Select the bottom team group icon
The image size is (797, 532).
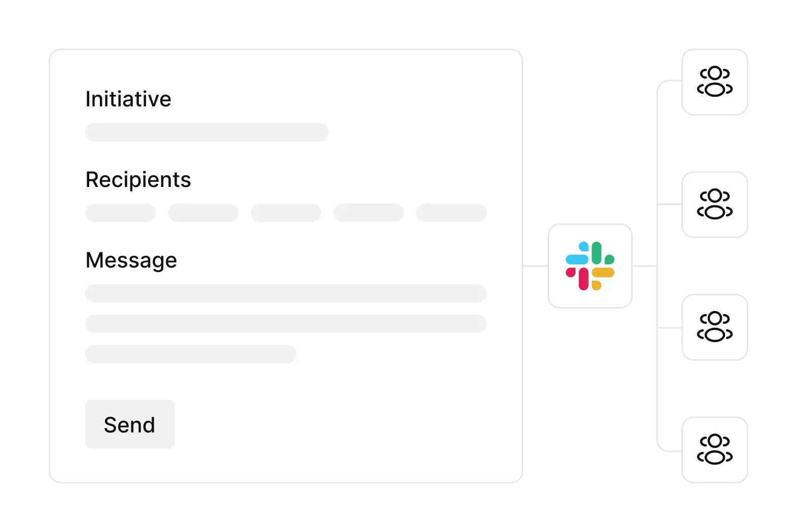point(715,449)
